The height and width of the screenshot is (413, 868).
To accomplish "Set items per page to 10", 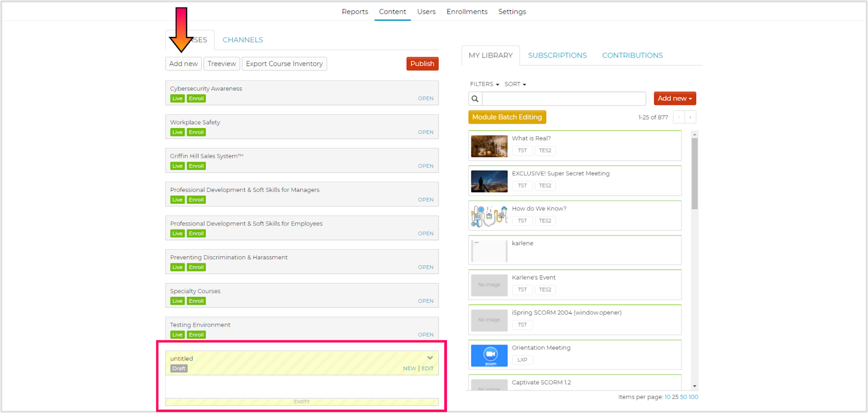I will 667,397.
